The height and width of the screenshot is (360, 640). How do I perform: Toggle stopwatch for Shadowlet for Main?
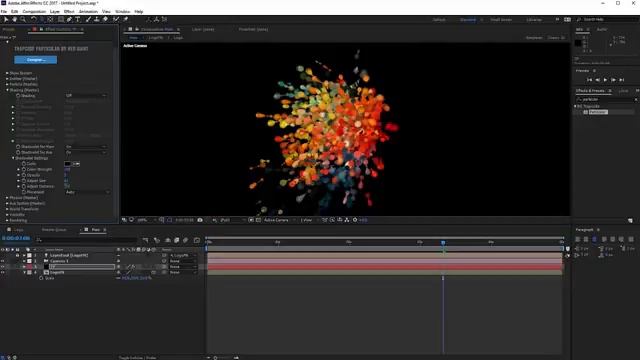tap(18, 147)
